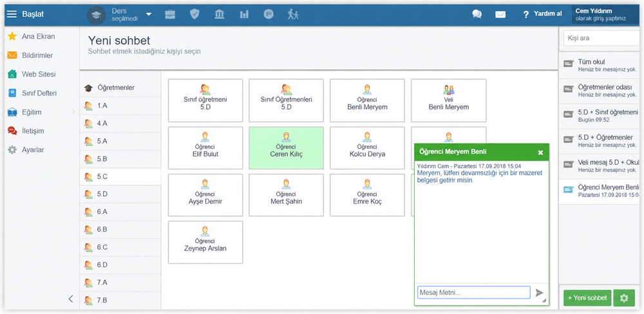Open the bar chart statistics icon

coord(244,14)
